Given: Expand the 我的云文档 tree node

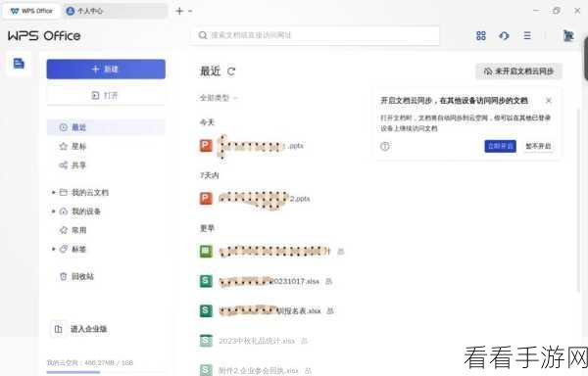Looking at the screenshot, I should tap(53, 193).
